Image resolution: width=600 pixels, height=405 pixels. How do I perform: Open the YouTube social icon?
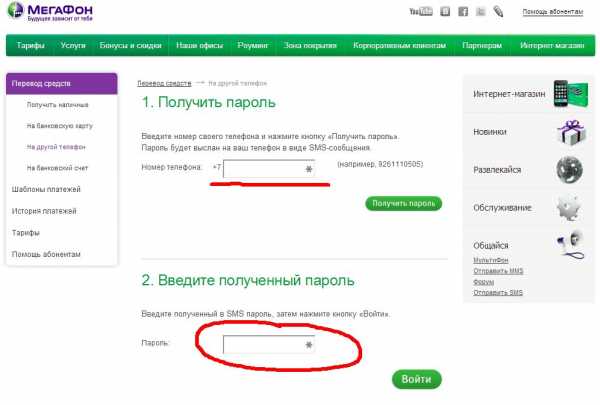pos(423,13)
